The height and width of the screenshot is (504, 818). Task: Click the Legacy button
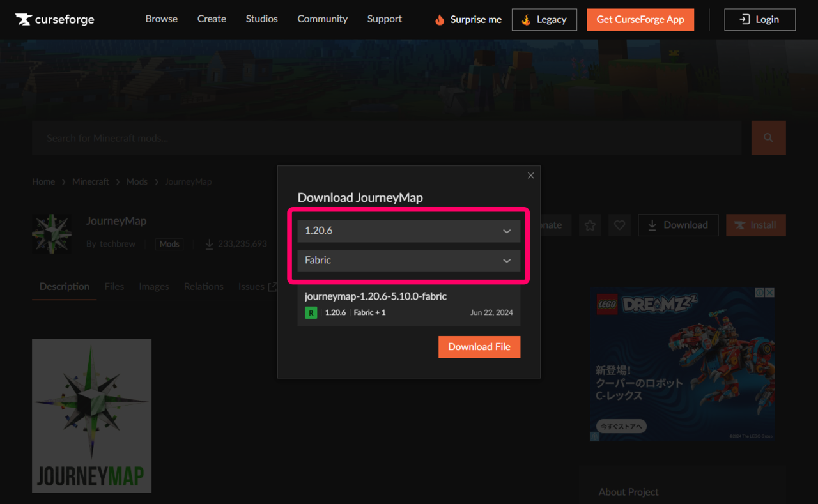click(544, 20)
